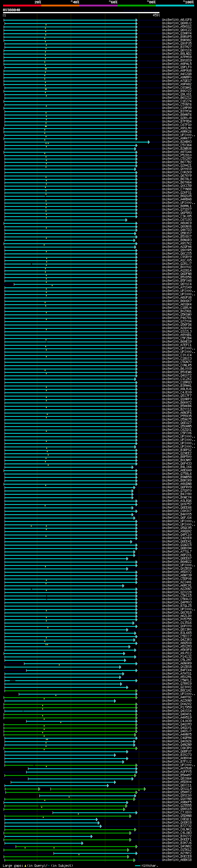Select the UniRef100_A9SLM0 label
Image resolution: width=197 pixels, height=868 pixels.
coord(177,128)
